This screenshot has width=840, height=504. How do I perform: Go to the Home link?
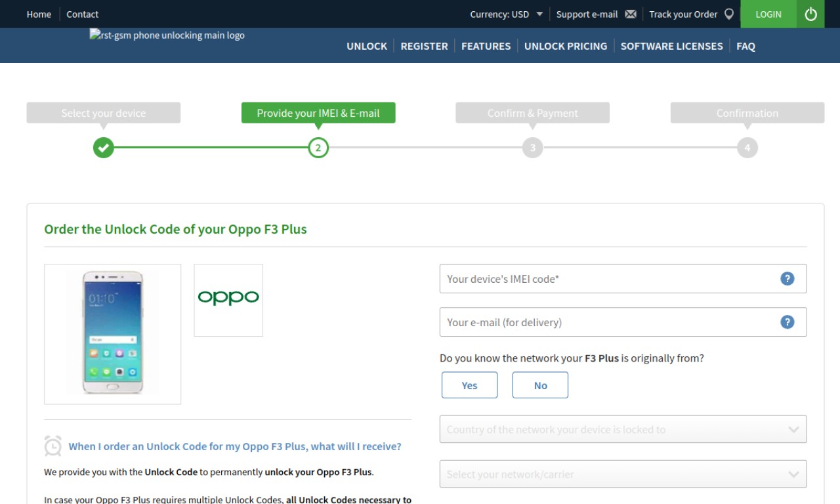pos(39,14)
